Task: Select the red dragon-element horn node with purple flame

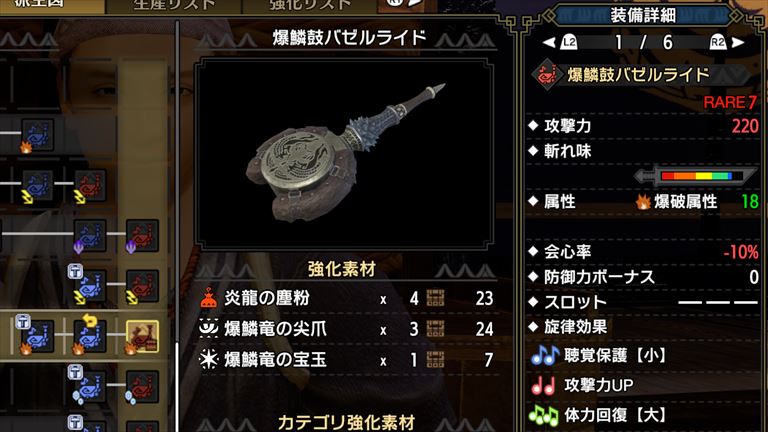Action: point(142,236)
